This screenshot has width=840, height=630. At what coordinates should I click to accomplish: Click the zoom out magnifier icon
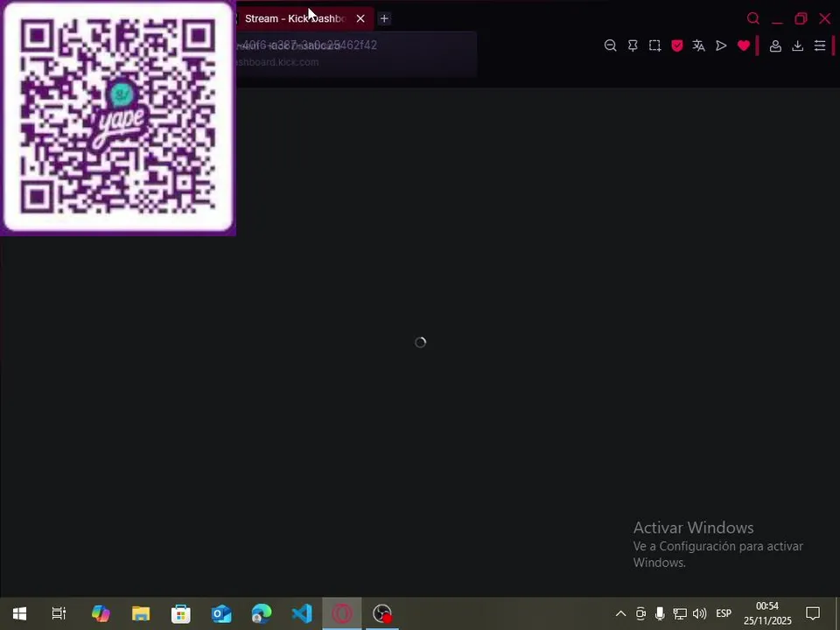610,45
